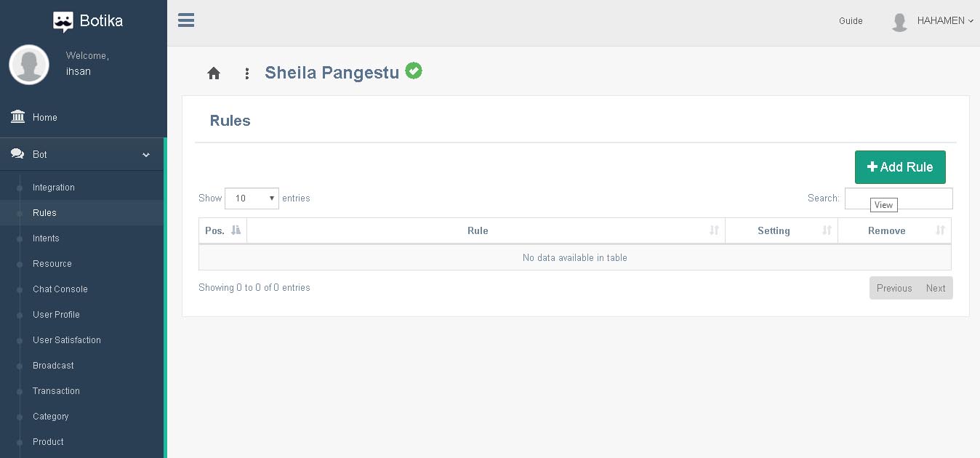This screenshot has height=458, width=980.
Task: Click the Bot chat bubbles icon
Action: click(17, 154)
